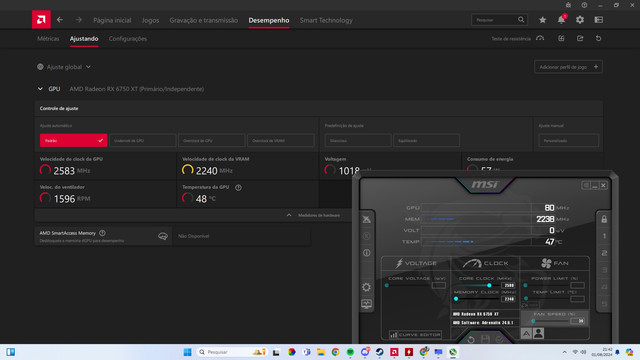Select MSI Afterburner profile slot 1
The image size is (640, 360).
click(604, 236)
